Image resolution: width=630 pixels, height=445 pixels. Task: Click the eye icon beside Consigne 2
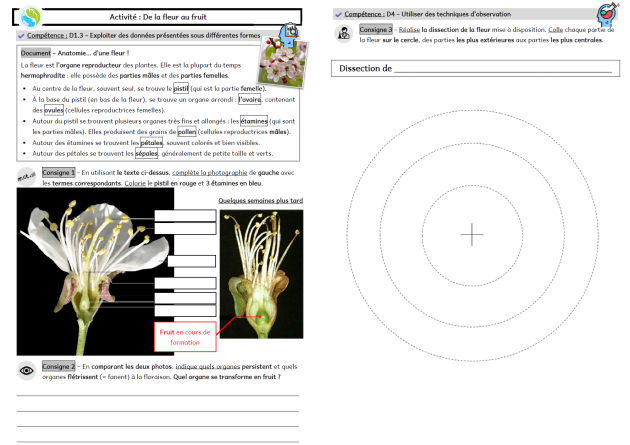(28, 371)
